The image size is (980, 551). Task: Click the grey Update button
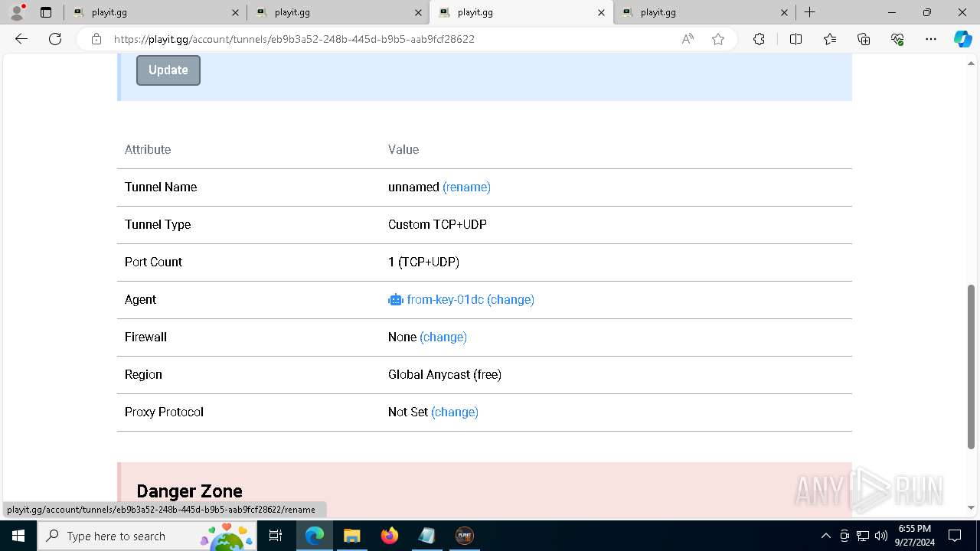(168, 70)
